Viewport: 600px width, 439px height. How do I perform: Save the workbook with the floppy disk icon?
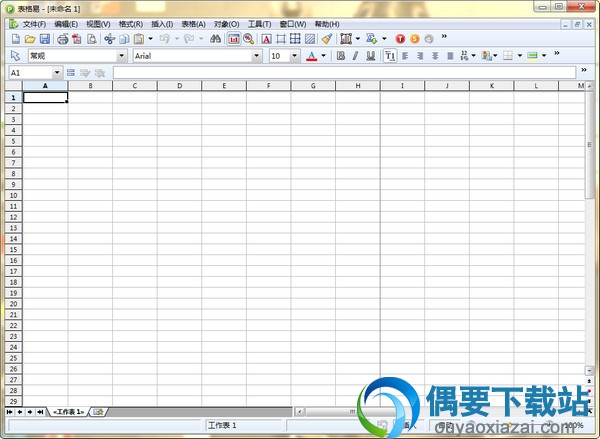click(45, 39)
